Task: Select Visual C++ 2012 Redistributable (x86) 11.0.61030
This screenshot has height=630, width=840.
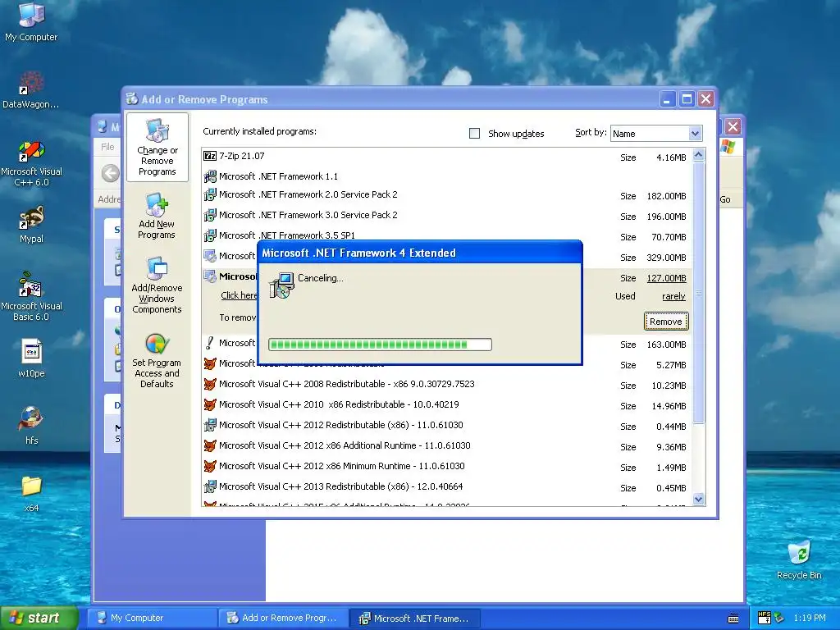Action: 447,426
